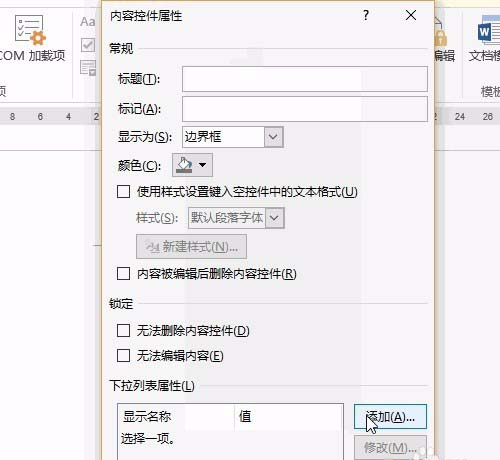Check remove content control when contents edited
Image resolution: width=500 pixels, height=460 pixels.
[123, 274]
